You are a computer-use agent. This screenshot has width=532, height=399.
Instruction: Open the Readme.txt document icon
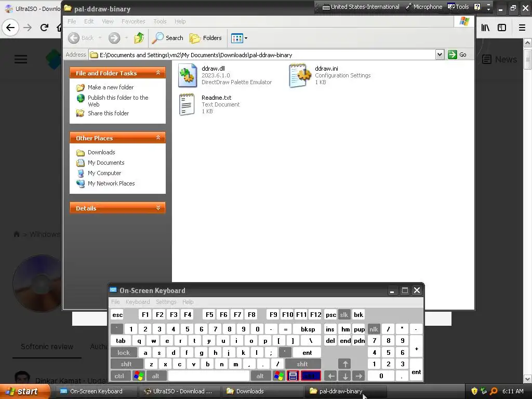click(187, 104)
